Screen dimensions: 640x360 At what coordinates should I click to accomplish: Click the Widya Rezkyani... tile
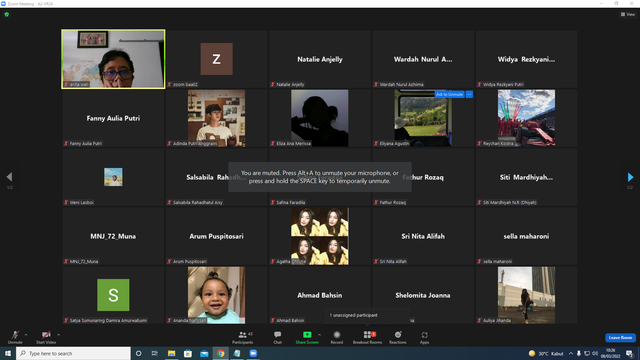526,59
